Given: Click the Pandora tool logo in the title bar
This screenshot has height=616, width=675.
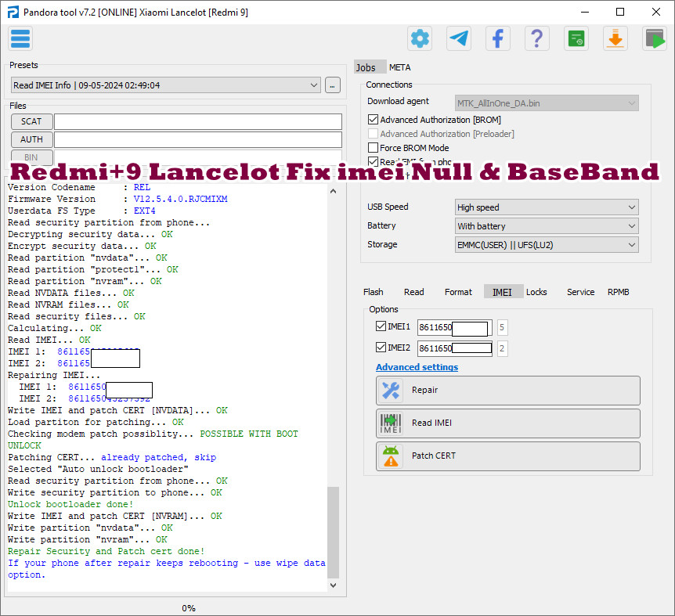Looking at the screenshot, I should [13, 12].
